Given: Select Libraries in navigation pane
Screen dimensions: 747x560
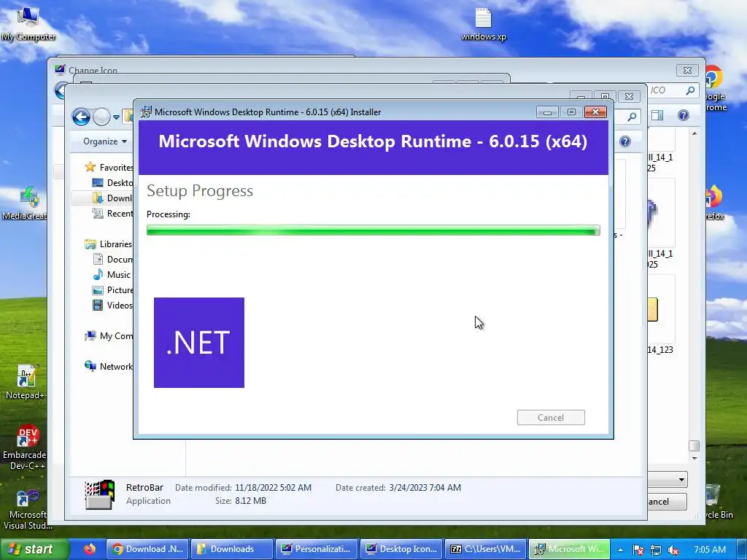Looking at the screenshot, I should 109,244.
